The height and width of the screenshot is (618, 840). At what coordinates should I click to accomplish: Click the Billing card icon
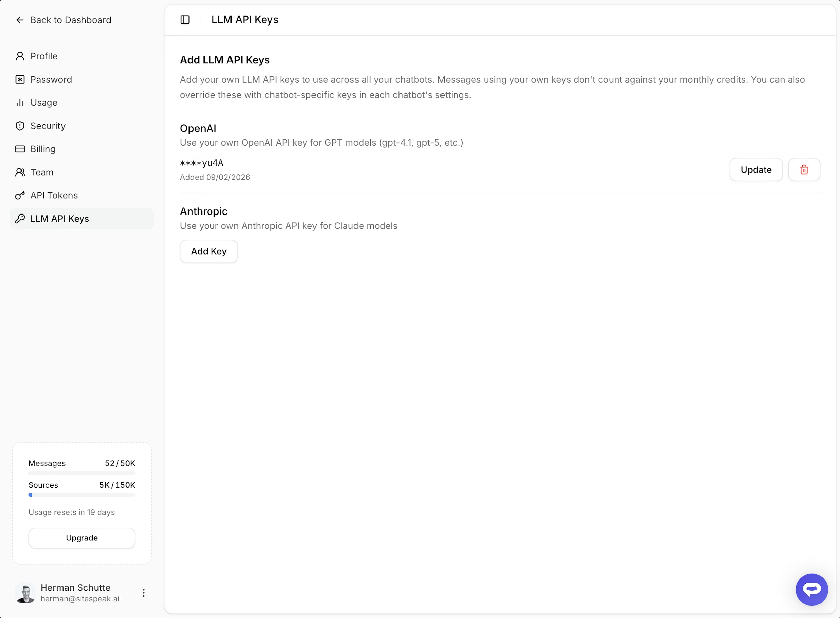20,149
